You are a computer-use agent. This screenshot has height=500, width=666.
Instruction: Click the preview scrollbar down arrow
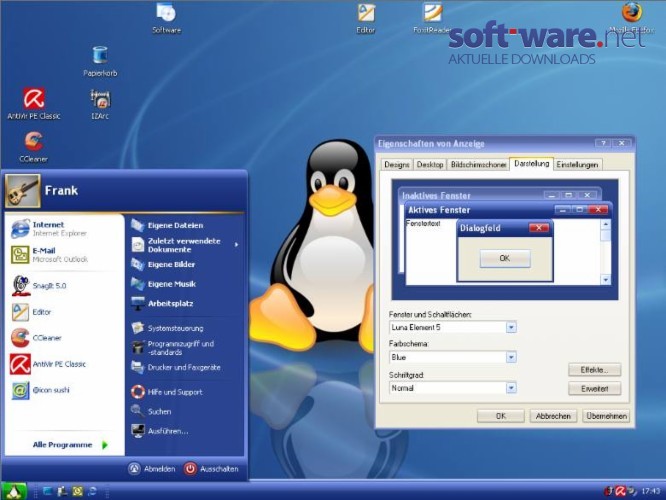(x=605, y=280)
